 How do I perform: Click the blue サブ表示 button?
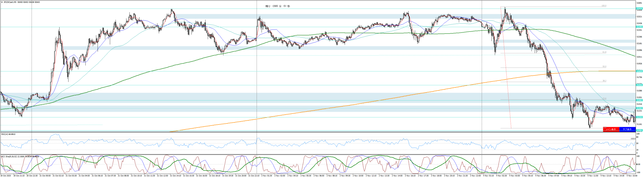(627, 129)
